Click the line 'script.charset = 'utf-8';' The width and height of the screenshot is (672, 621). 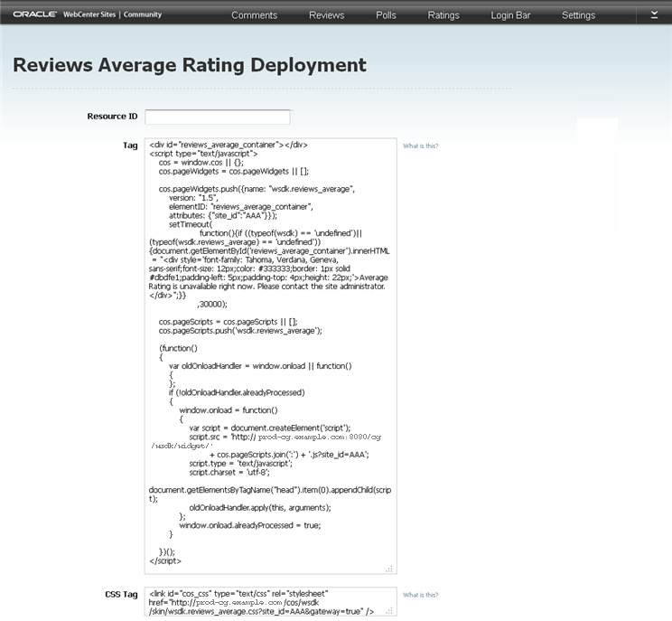pos(229,472)
